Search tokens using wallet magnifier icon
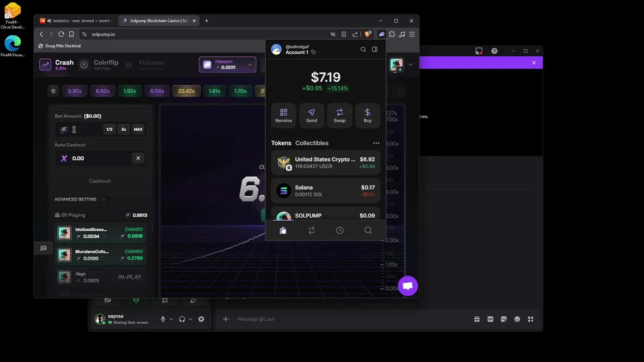 (x=363, y=49)
